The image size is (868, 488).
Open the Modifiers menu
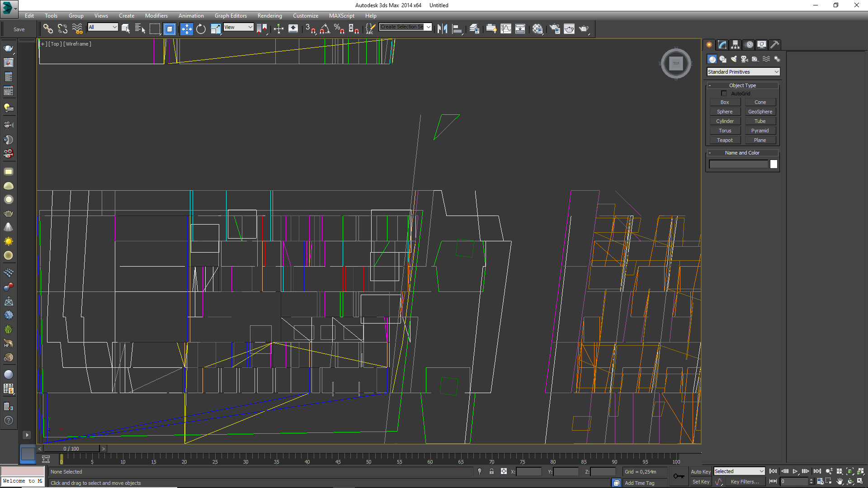tap(156, 16)
